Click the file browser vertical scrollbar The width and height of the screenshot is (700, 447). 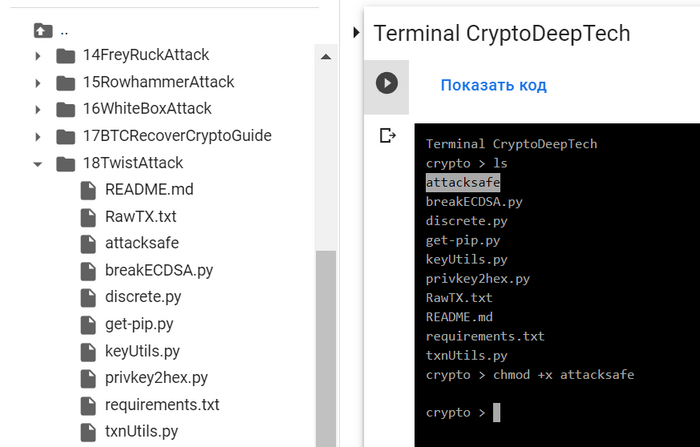coord(326,340)
